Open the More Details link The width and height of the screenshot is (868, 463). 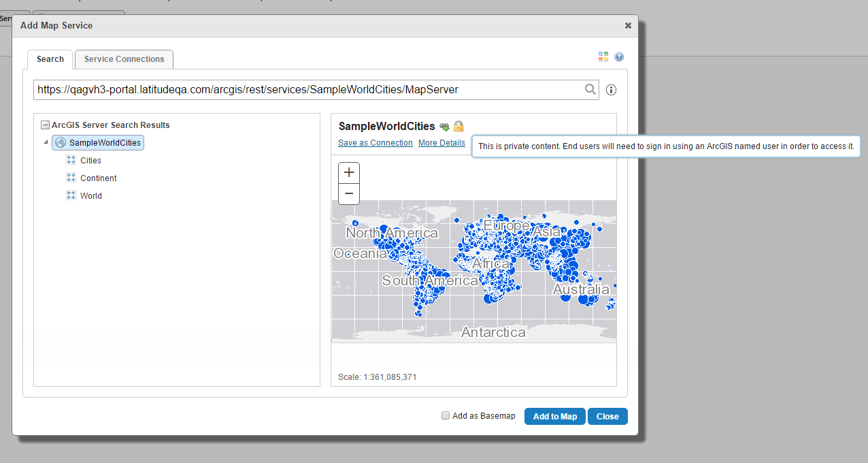441,143
